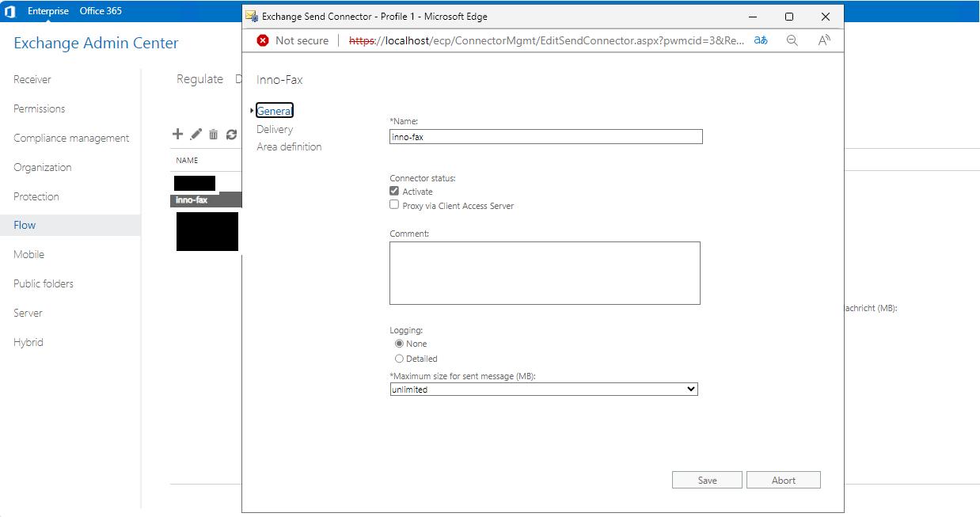Delete the connector with the trash icon
The height and width of the screenshot is (517, 980).
214,135
